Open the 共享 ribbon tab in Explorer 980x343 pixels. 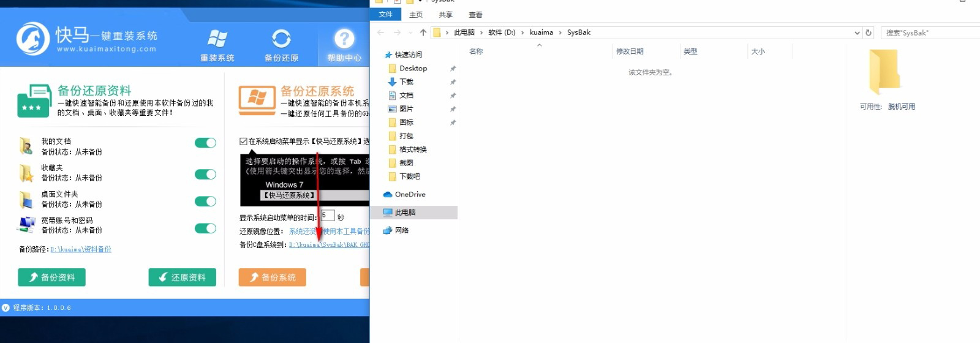(x=446, y=15)
